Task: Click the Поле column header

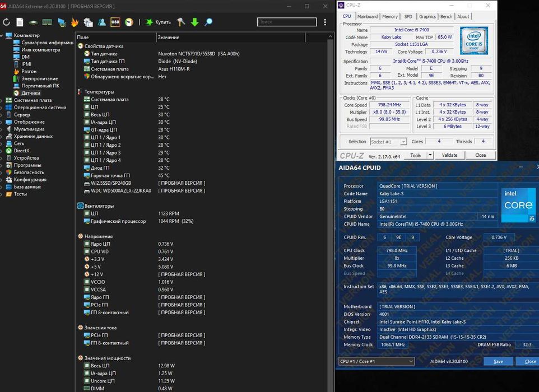Action: pyautogui.click(x=115, y=37)
